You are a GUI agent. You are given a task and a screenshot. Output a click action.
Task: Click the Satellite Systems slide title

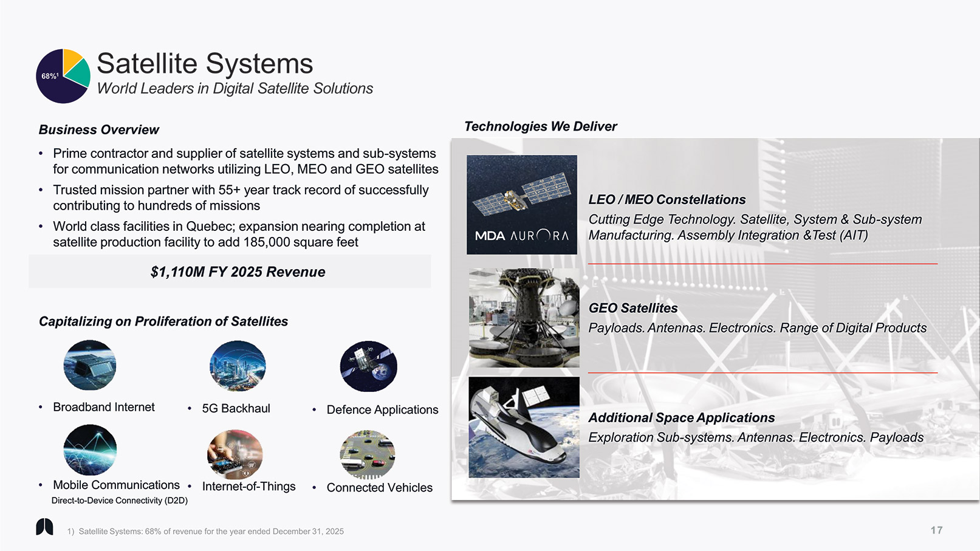tap(205, 64)
